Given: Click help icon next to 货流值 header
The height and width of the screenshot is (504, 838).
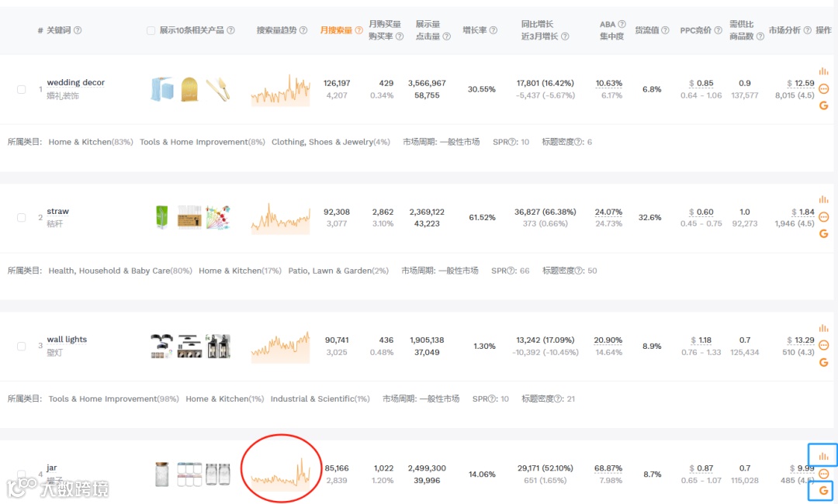Looking at the screenshot, I should 665,30.
